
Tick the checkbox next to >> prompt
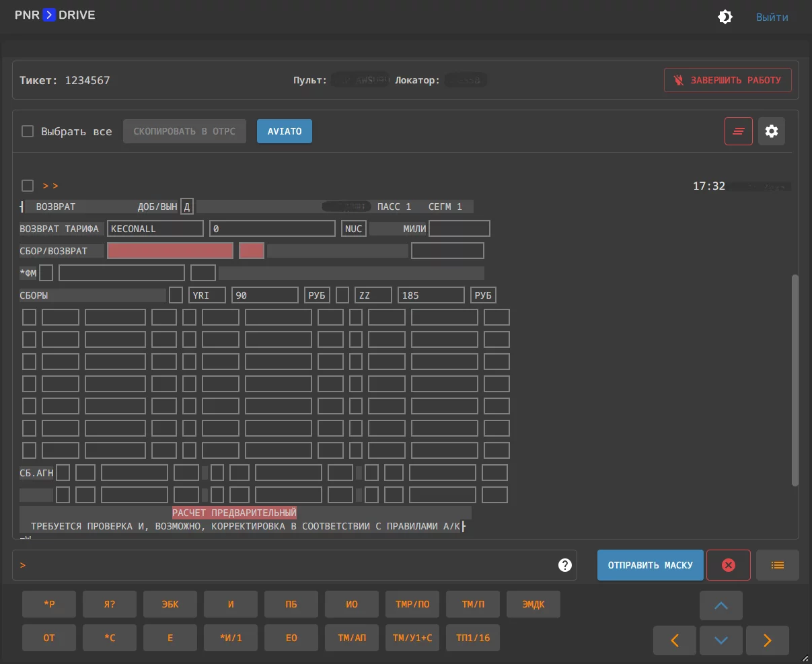click(x=28, y=186)
